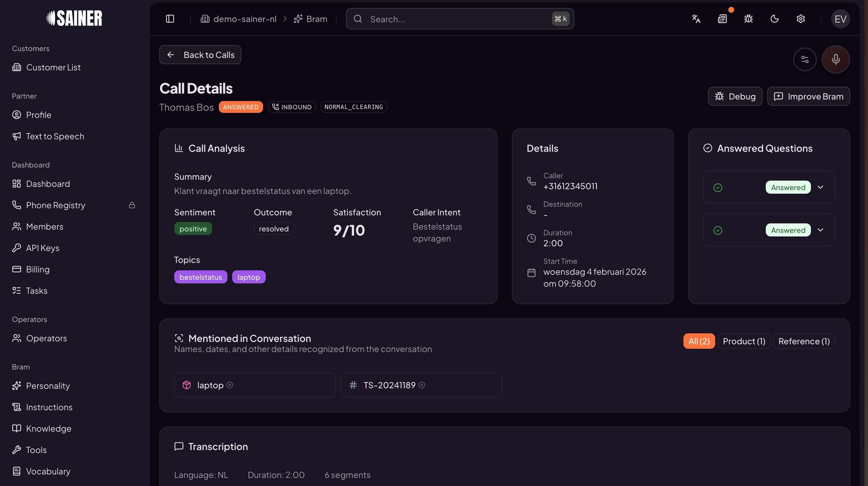
Task: Select the All (2) filter
Action: point(699,341)
